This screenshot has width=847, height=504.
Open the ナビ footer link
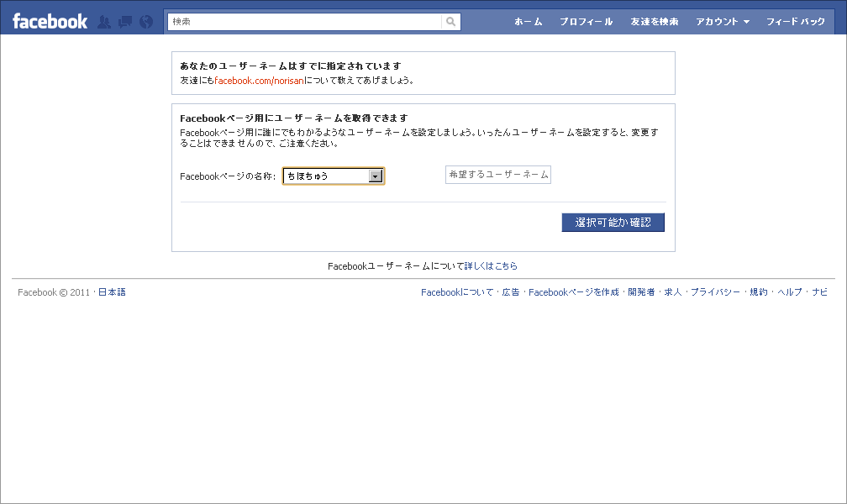tap(819, 292)
